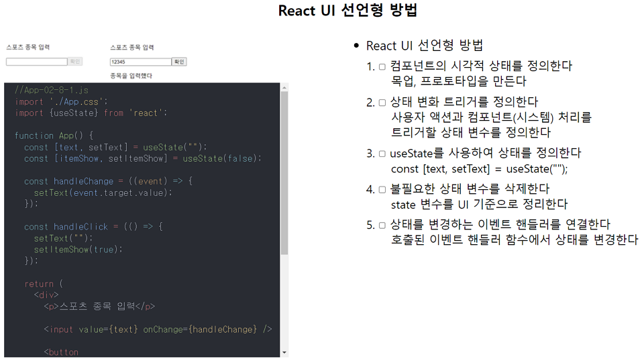Click the const handleClick code line

[x=93, y=227]
